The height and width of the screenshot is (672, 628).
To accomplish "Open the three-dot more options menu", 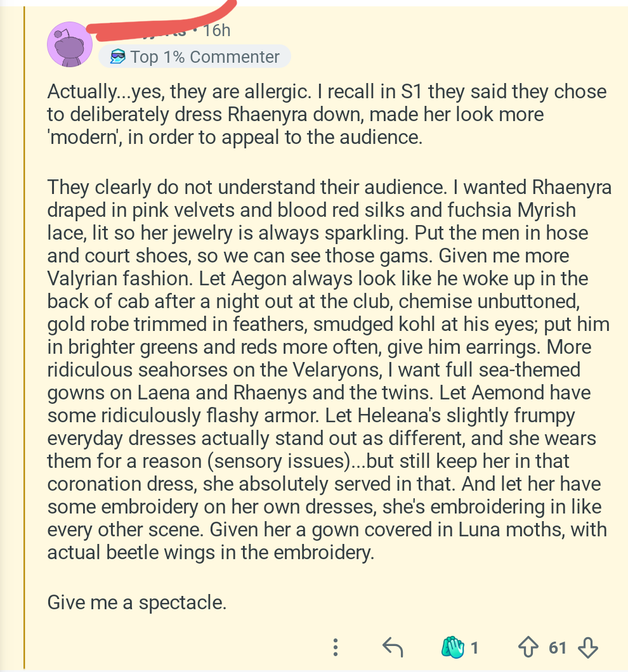I will pyautogui.click(x=336, y=647).
